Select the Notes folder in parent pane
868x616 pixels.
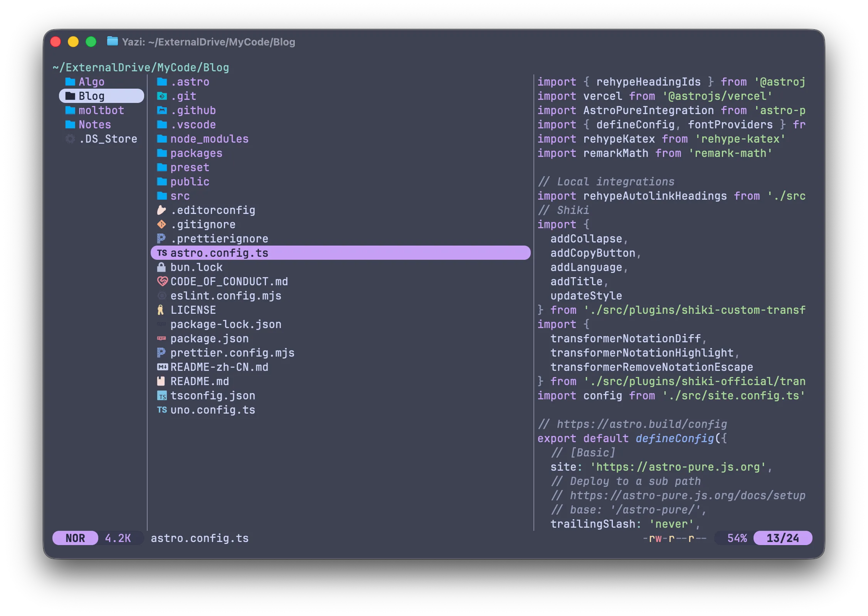pyautogui.click(x=95, y=125)
